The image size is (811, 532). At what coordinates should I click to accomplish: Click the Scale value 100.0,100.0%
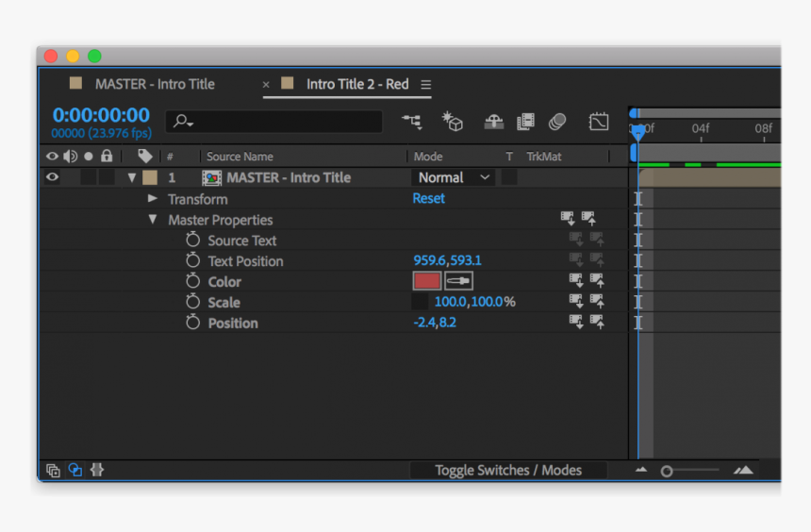point(474,302)
